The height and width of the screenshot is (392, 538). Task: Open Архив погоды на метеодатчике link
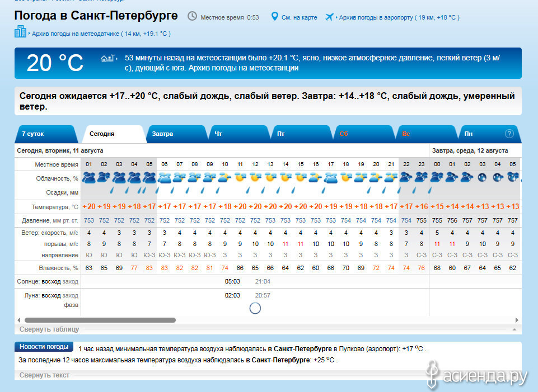pos(101,34)
